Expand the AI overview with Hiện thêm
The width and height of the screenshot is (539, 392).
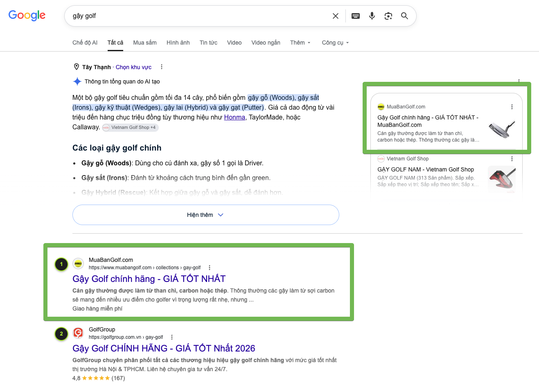tap(206, 215)
